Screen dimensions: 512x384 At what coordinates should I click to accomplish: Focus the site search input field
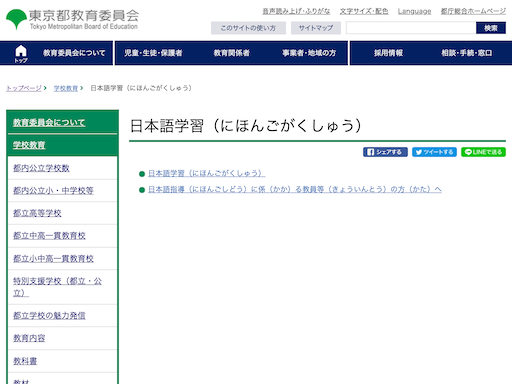(x=411, y=28)
